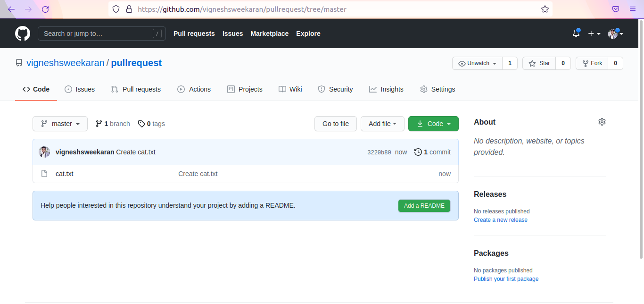
Task: Open the plus create-new dropdown
Action: [594, 34]
